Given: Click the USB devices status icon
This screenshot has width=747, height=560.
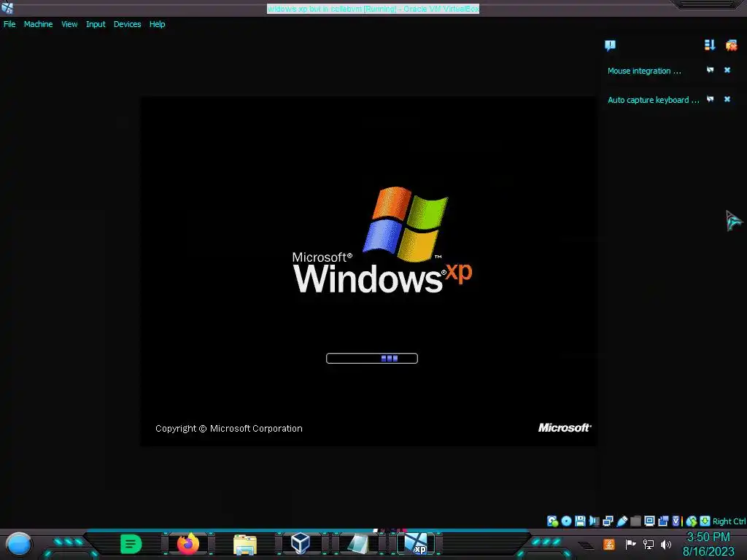Looking at the screenshot, I should (622, 521).
